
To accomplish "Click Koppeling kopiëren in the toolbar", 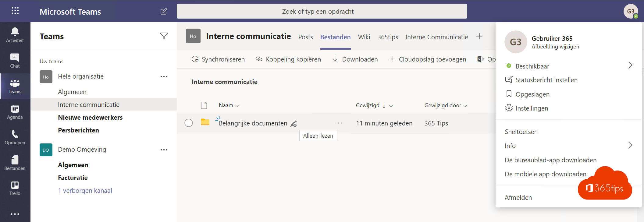I will [288, 59].
